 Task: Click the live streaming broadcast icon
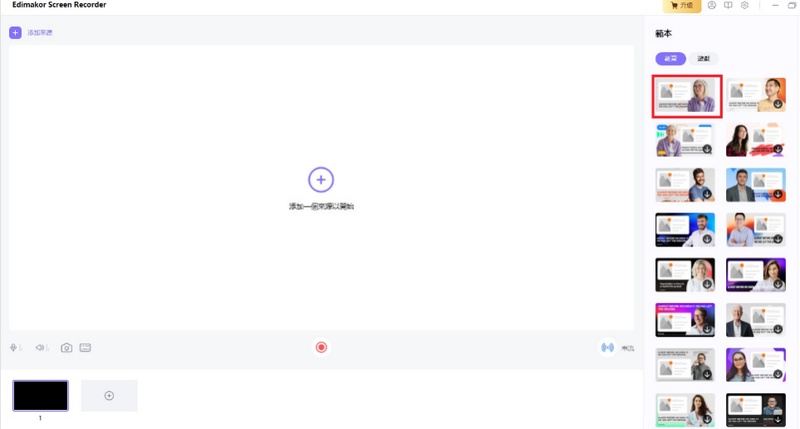coord(607,347)
